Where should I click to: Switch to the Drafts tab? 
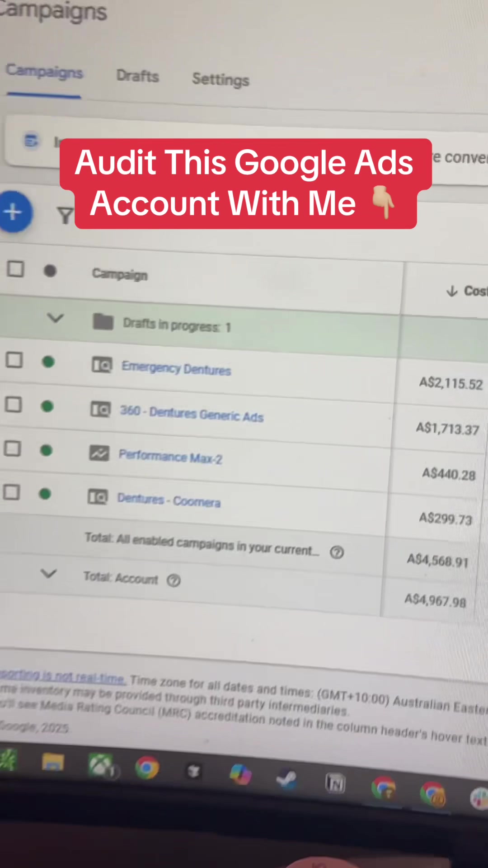pos(138,76)
